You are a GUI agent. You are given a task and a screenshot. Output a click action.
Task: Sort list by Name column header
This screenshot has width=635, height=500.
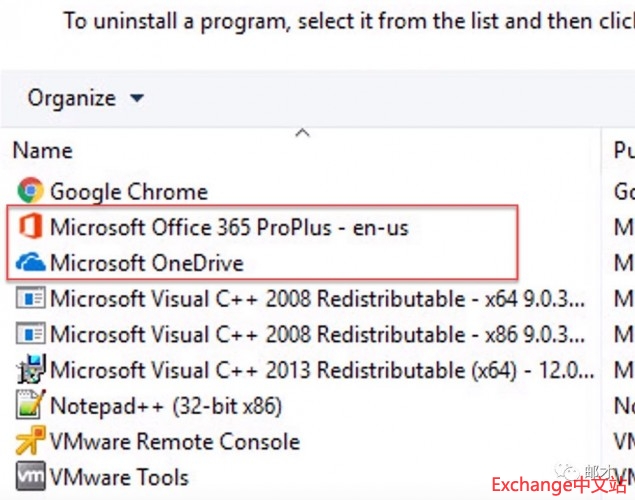click(43, 151)
